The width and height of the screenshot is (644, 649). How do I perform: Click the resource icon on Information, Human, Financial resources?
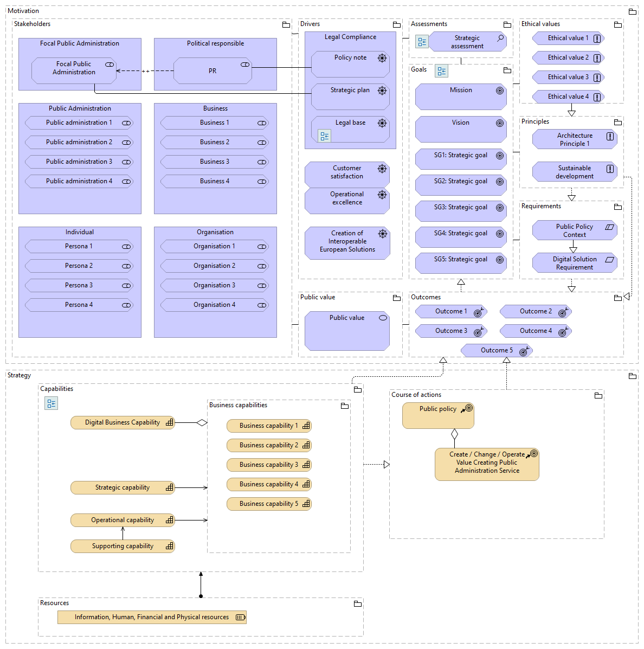pos(240,617)
